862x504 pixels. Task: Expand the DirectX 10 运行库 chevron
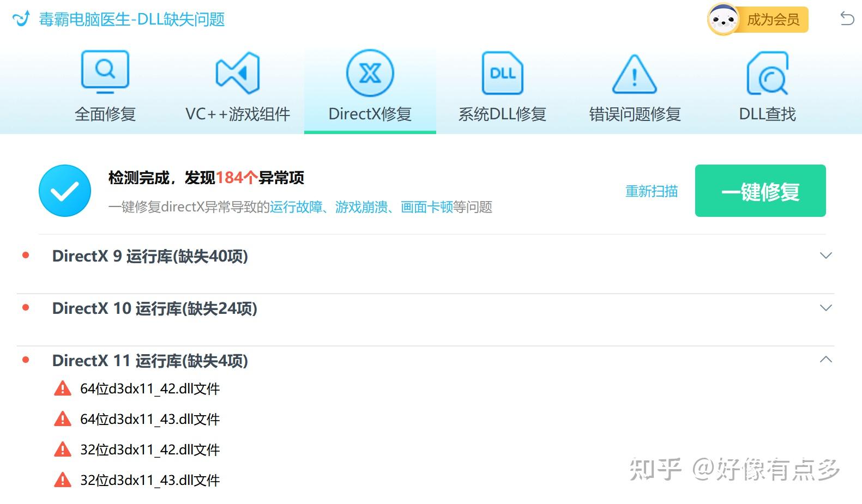[826, 308]
